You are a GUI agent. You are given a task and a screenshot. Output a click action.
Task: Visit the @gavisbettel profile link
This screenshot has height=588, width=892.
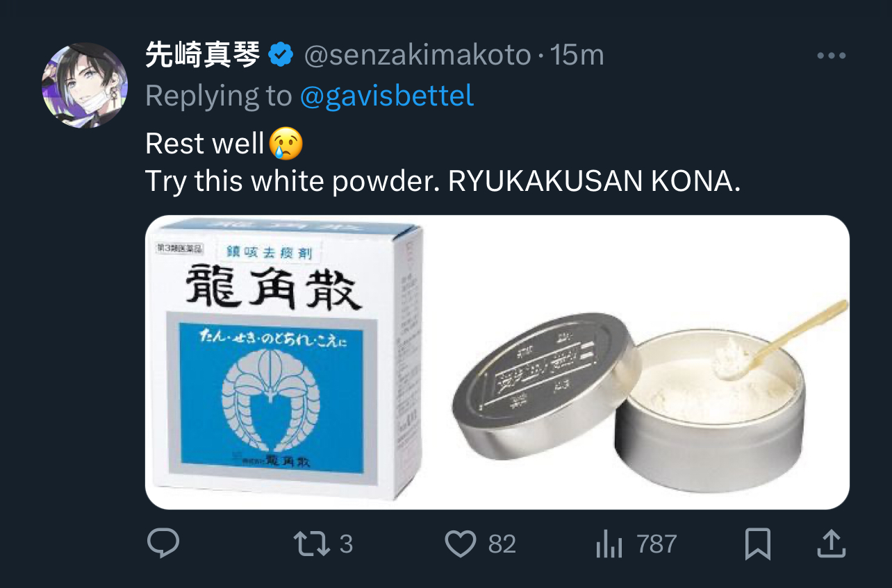(x=387, y=96)
